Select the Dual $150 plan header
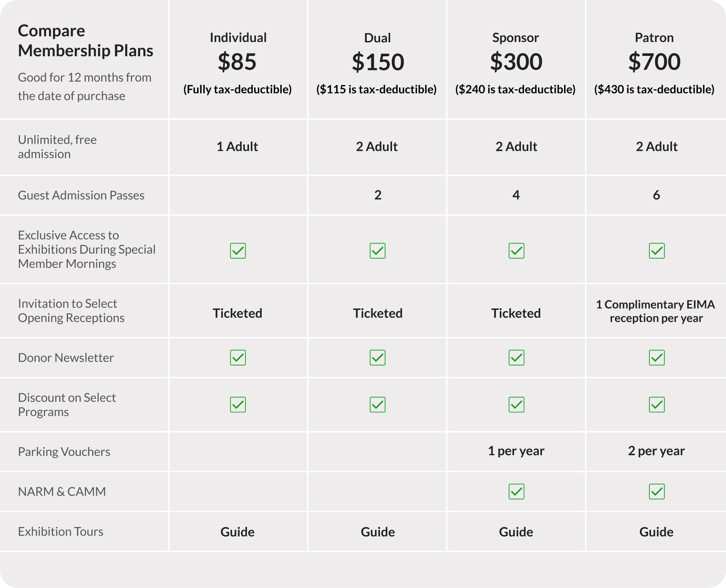 pyautogui.click(x=378, y=62)
